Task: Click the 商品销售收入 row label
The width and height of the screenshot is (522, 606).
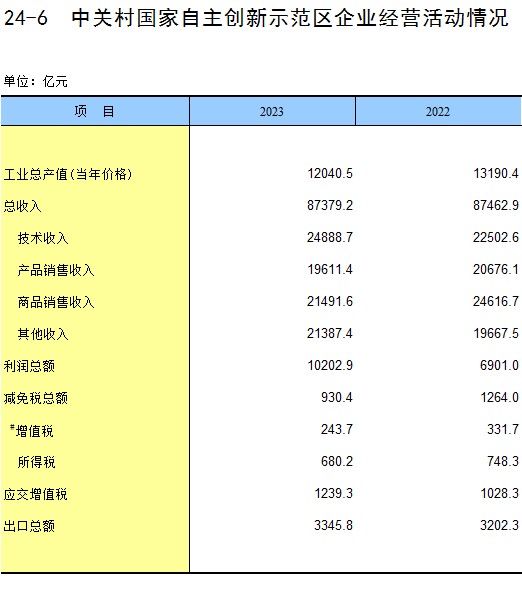Action: (56, 302)
